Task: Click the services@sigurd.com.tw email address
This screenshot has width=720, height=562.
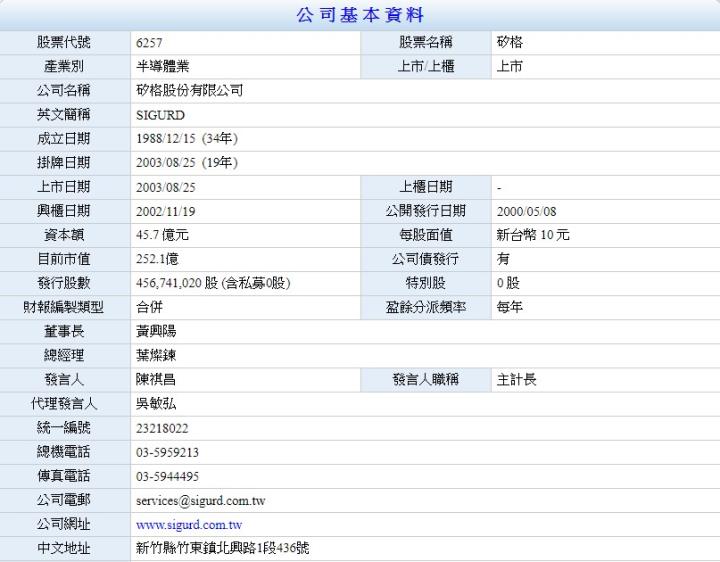Action: click(x=200, y=501)
